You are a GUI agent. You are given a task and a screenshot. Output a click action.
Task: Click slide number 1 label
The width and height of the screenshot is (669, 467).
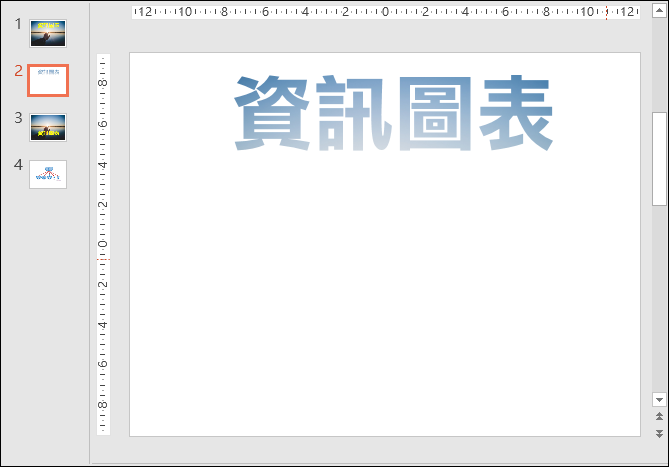18,24
